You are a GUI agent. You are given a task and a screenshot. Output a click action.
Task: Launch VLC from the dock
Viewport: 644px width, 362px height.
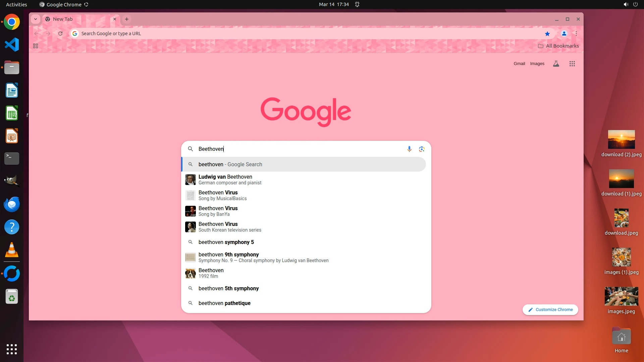(12, 250)
